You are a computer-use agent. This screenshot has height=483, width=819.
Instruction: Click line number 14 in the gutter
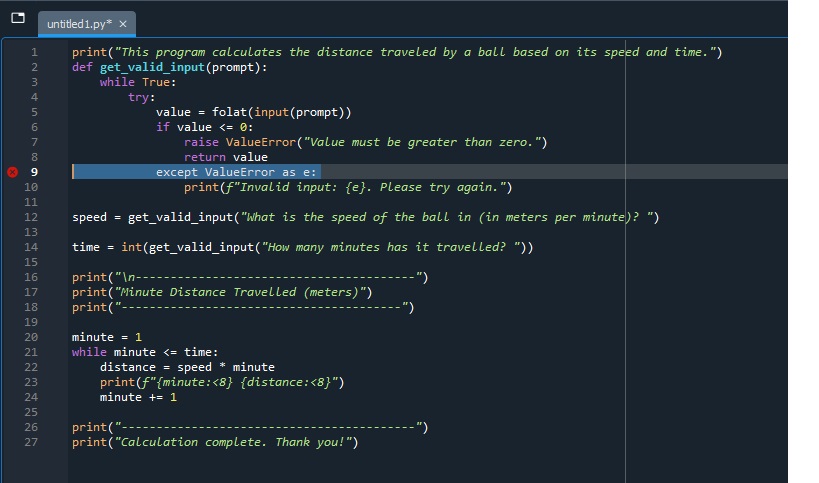31,247
